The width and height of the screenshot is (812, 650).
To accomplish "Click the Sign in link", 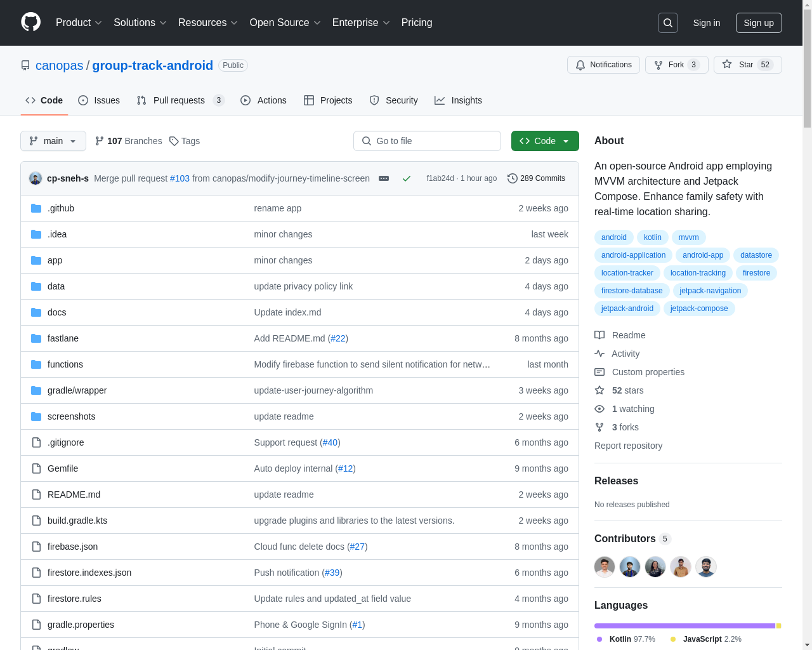I will (x=707, y=23).
